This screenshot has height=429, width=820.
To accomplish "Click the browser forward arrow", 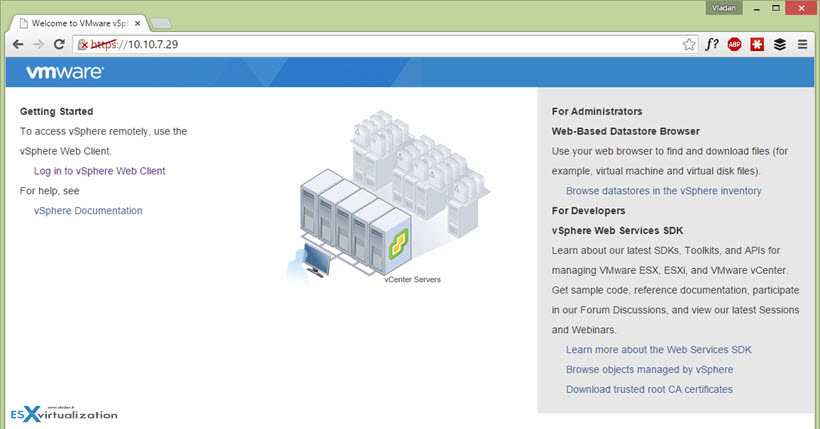I will tap(39, 44).
